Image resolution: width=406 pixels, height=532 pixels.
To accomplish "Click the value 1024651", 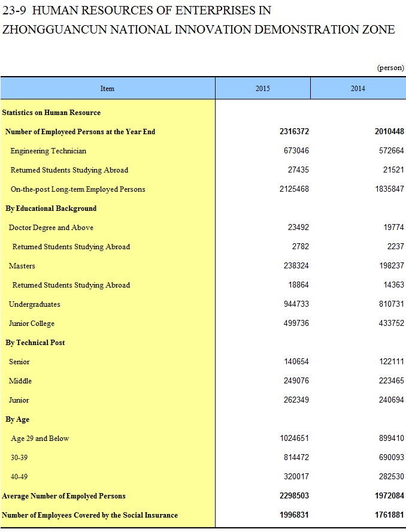I will (295, 439).
